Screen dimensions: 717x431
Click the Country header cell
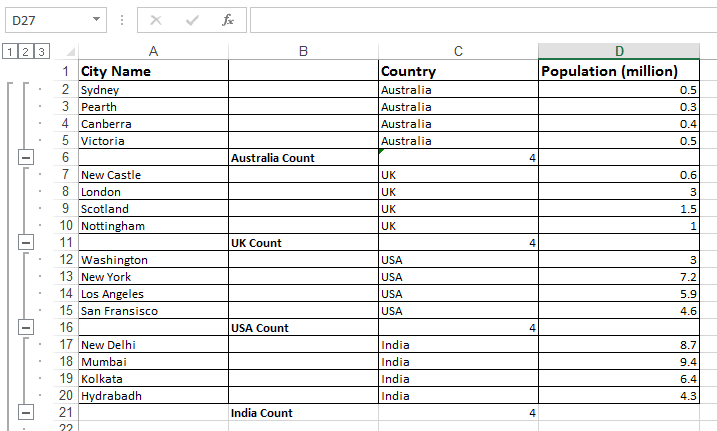point(458,71)
